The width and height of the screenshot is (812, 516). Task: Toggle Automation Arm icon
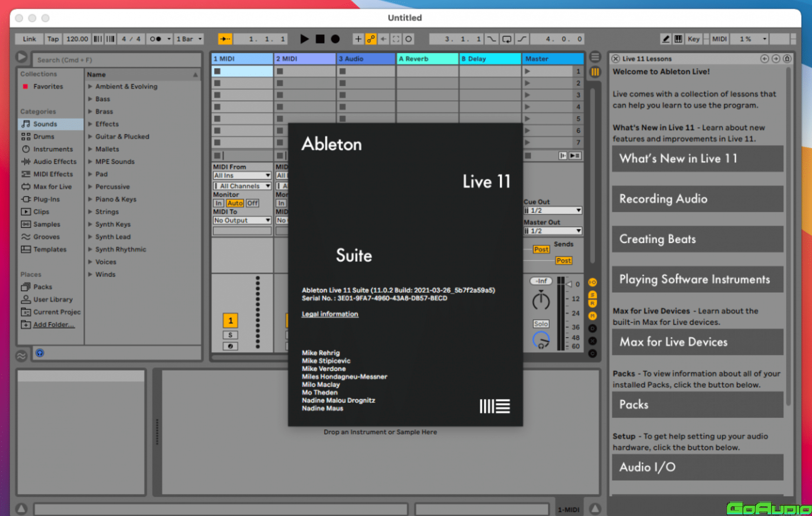tap(371, 39)
